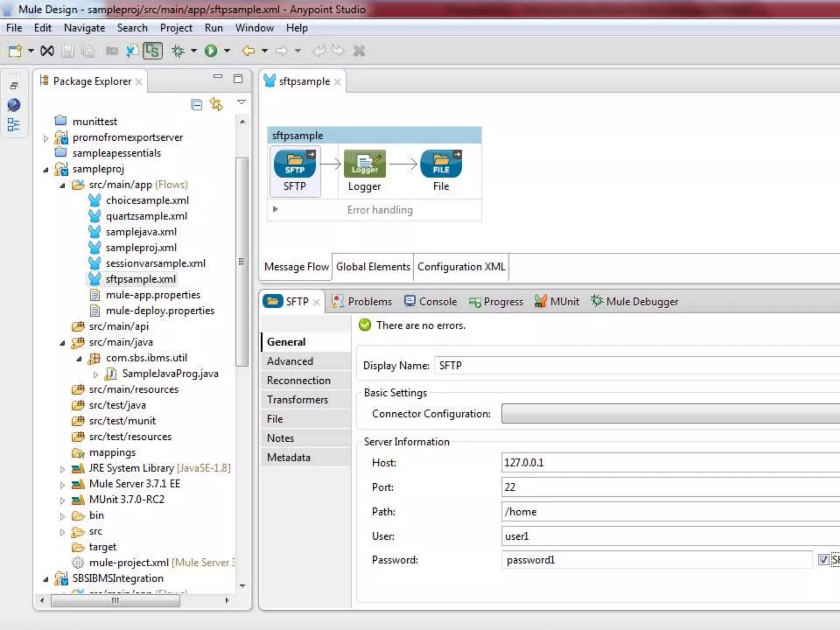Click Collapse All in Package Explorer
The height and width of the screenshot is (630, 840).
click(196, 105)
